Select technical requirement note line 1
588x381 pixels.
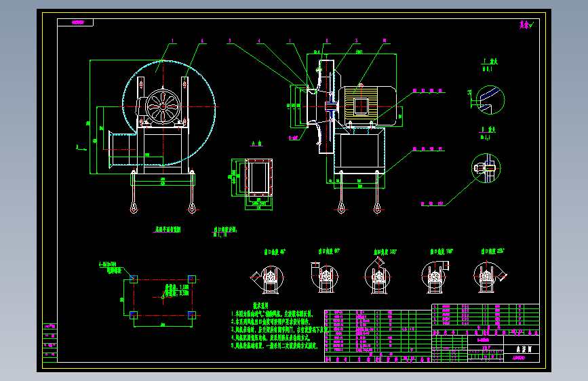272,314
